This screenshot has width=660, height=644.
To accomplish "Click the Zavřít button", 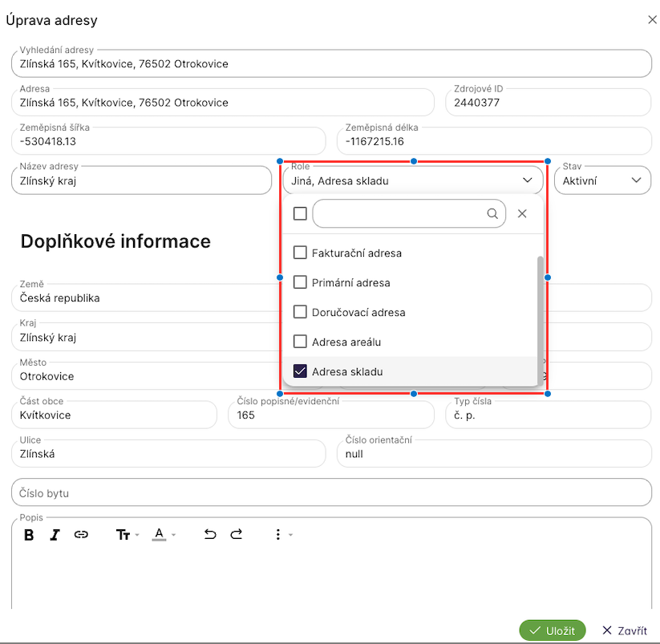I will click(625, 630).
